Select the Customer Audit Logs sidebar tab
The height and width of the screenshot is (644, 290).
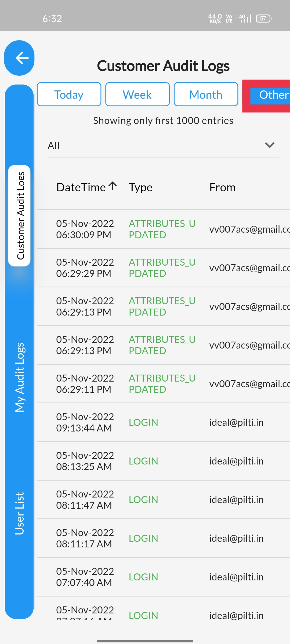(x=20, y=216)
